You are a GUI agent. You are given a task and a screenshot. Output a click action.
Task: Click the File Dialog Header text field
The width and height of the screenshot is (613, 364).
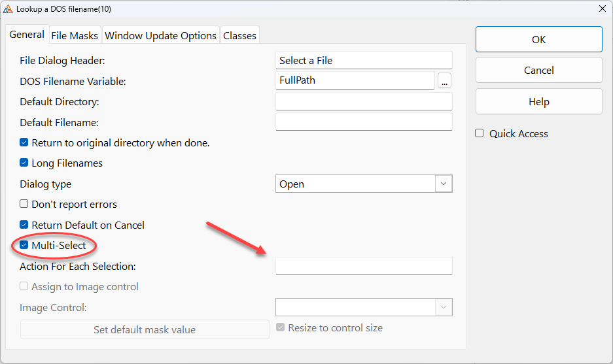(x=364, y=60)
